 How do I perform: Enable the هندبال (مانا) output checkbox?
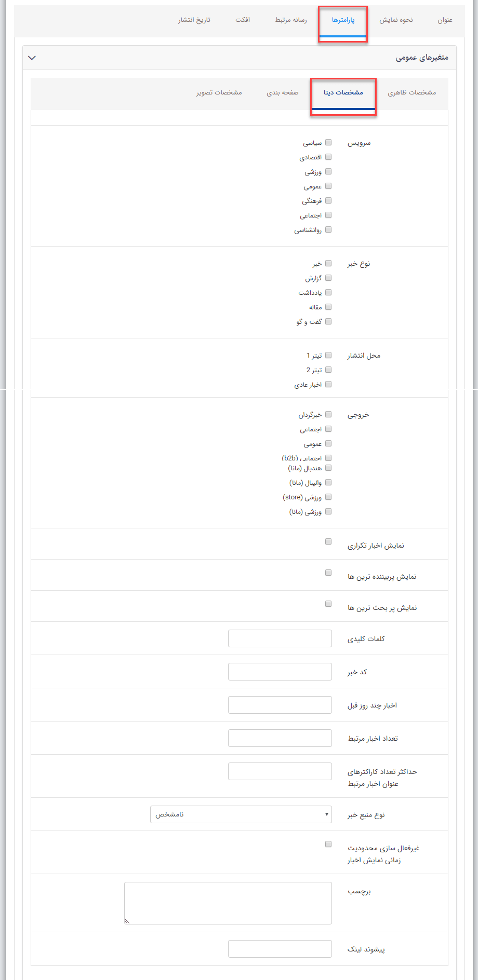pyautogui.click(x=328, y=468)
